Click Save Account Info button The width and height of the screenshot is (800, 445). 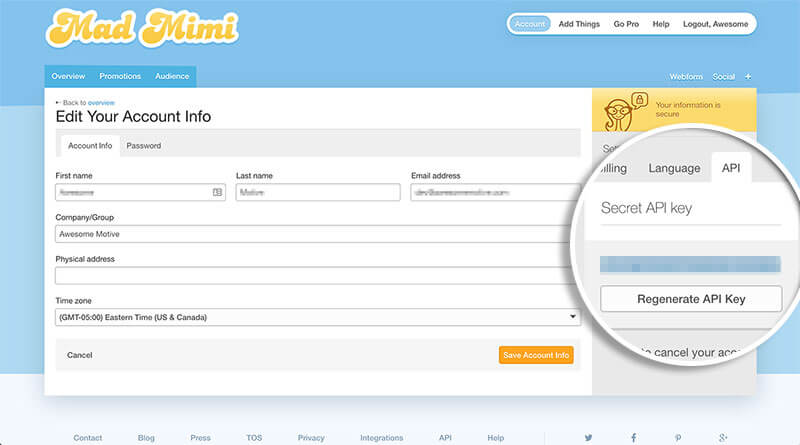point(536,355)
